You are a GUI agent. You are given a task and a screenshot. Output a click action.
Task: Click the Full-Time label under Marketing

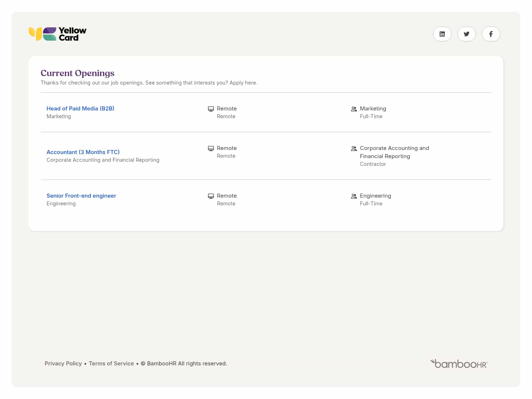click(371, 116)
